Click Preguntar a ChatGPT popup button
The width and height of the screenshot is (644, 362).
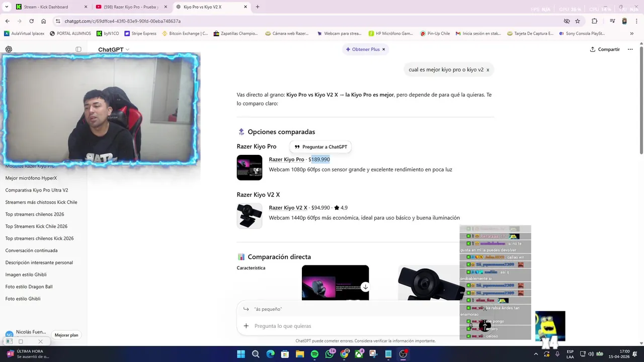(321, 147)
